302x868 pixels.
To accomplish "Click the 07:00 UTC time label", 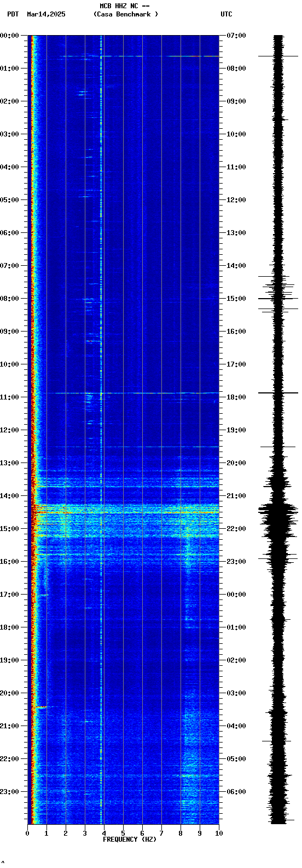I will (236, 36).
